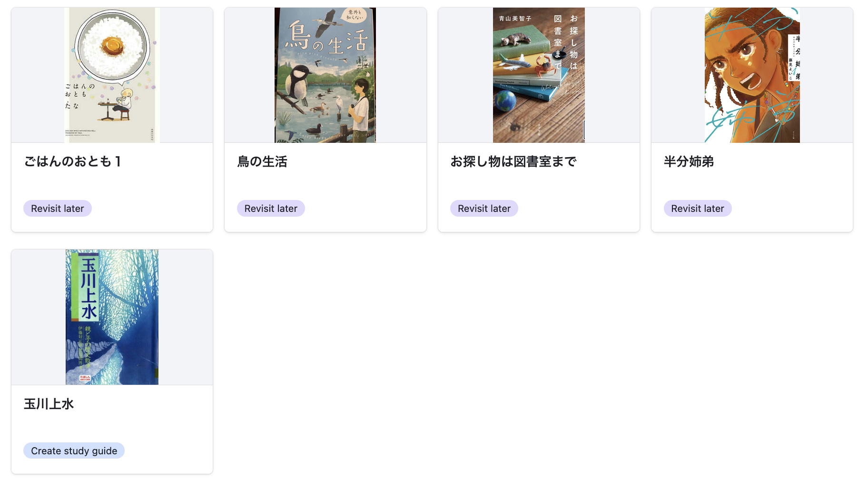Click the 鳥の生活 title text

tap(262, 162)
